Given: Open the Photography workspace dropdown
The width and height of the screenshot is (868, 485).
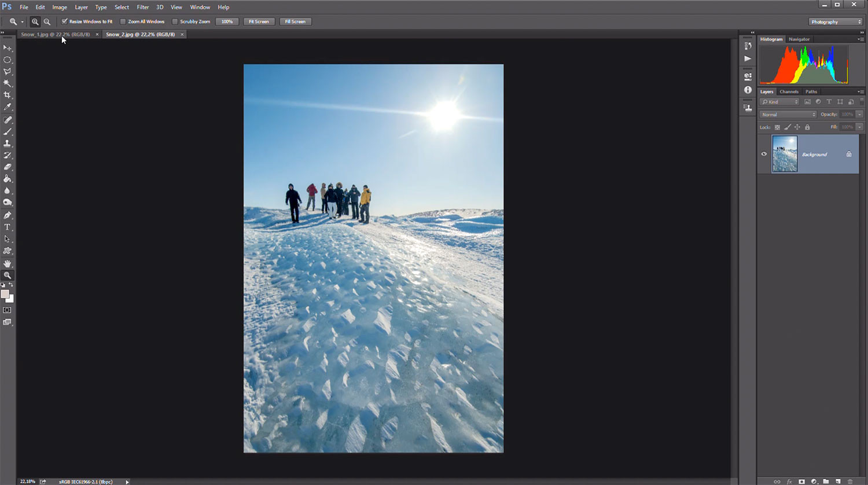Looking at the screenshot, I should click(835, 22).
